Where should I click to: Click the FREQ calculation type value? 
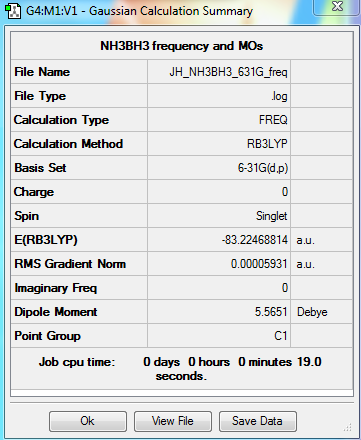click(273, 120)
